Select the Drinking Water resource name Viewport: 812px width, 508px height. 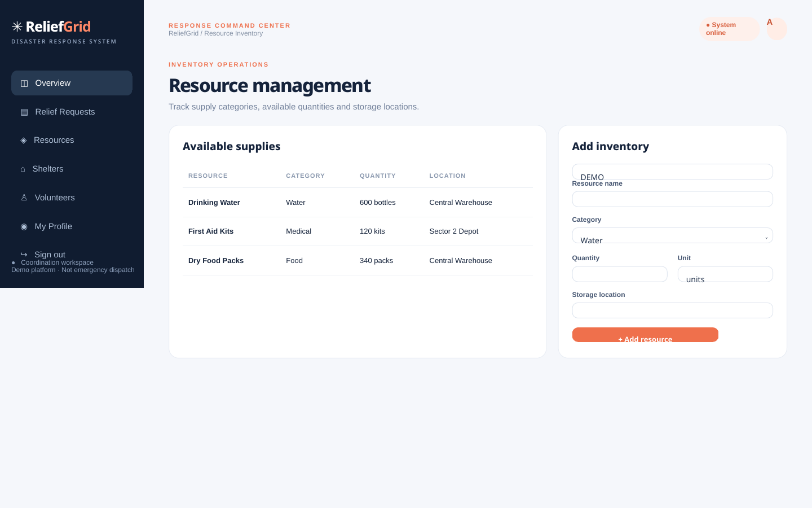click(x=214, y=203)
